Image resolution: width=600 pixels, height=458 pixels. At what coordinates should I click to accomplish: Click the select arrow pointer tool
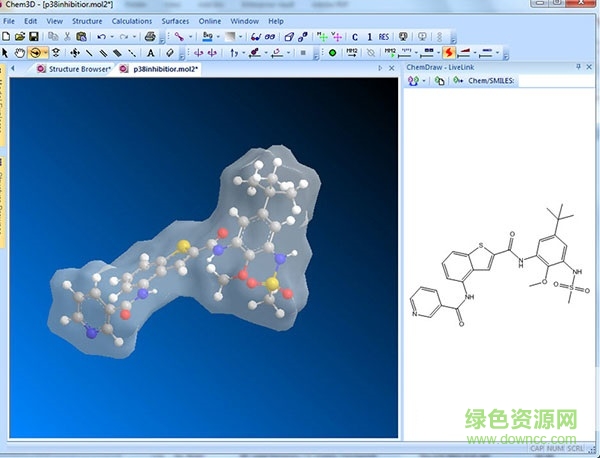7,52
